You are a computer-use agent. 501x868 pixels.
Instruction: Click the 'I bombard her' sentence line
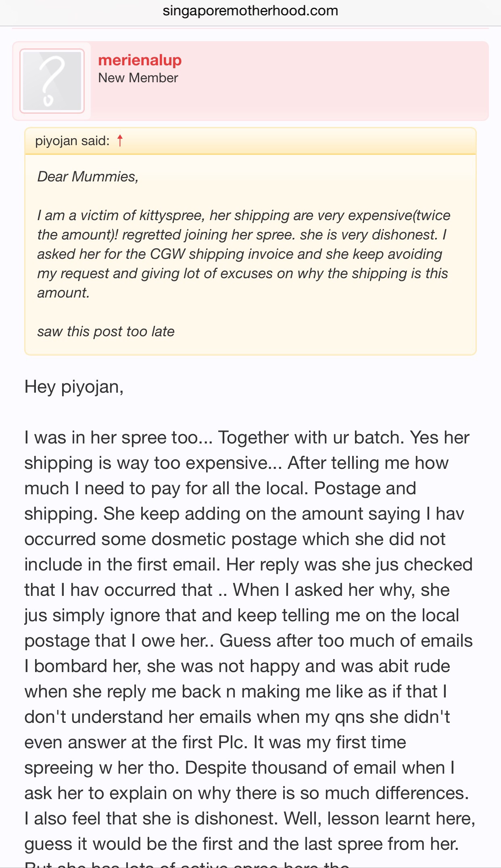(x=237, y=666)
